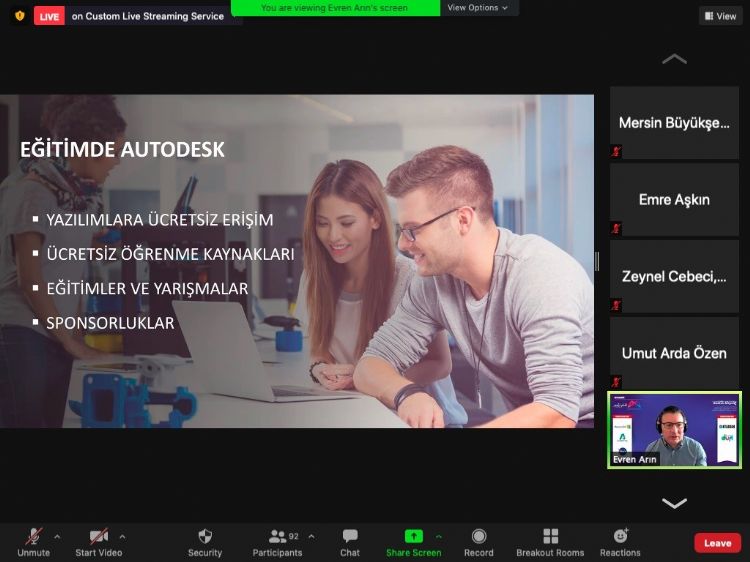Image resolution: width=750 pixels, height=562 pixels.
Task: Open video options arrow beside Start Video
Action: pyautogui.click(x=122, y=537)
